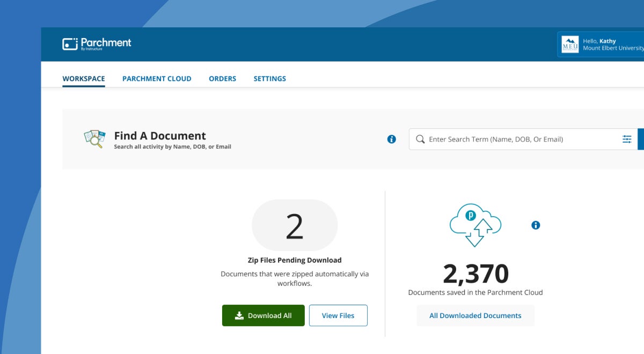This screenshot has width=644, height=354.
Task: Open the advanced search filters sliders icon
Action: [627, 139]
